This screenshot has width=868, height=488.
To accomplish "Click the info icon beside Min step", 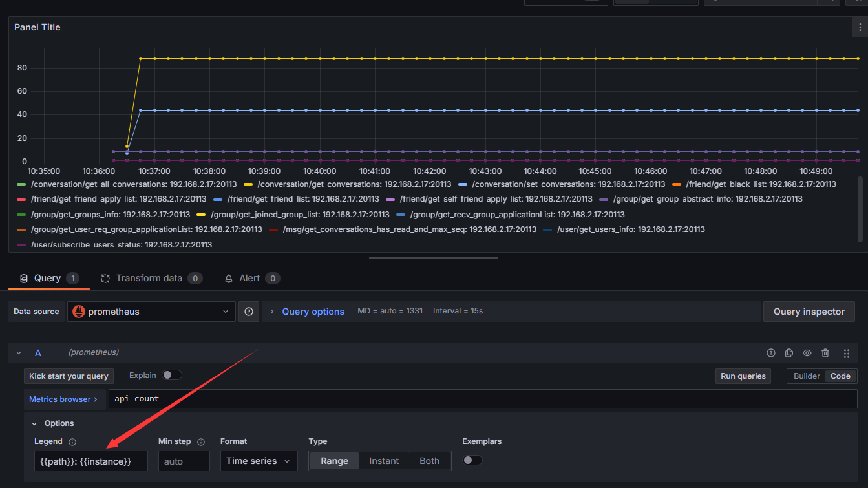I will (x=201, y=442).
